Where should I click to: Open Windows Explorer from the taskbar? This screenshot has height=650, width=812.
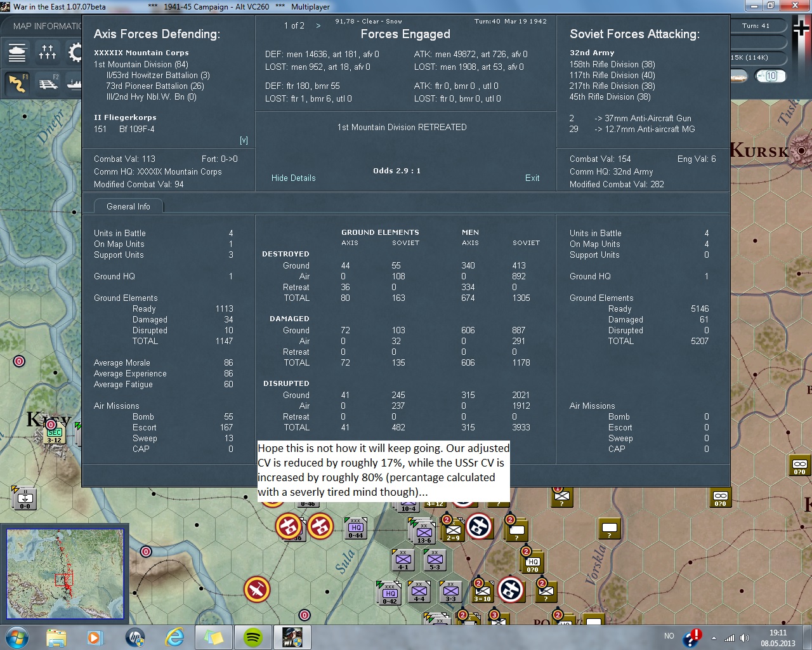[x=56, y=637]
